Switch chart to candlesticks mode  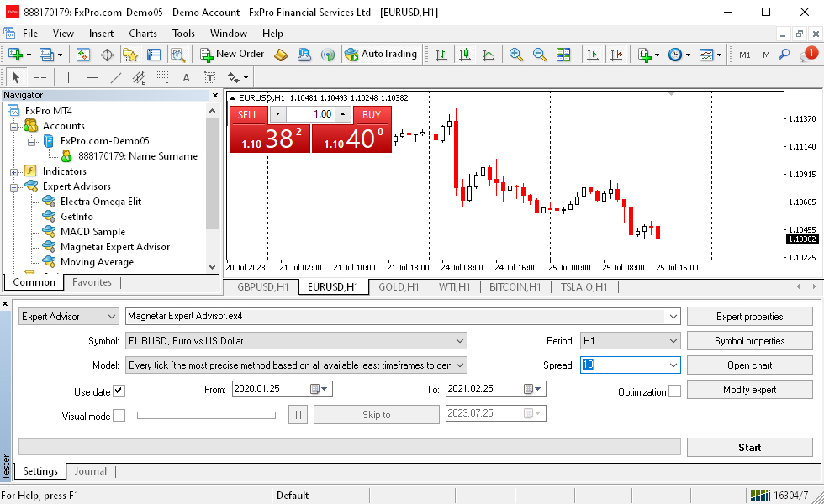click(x=464, y=55)
